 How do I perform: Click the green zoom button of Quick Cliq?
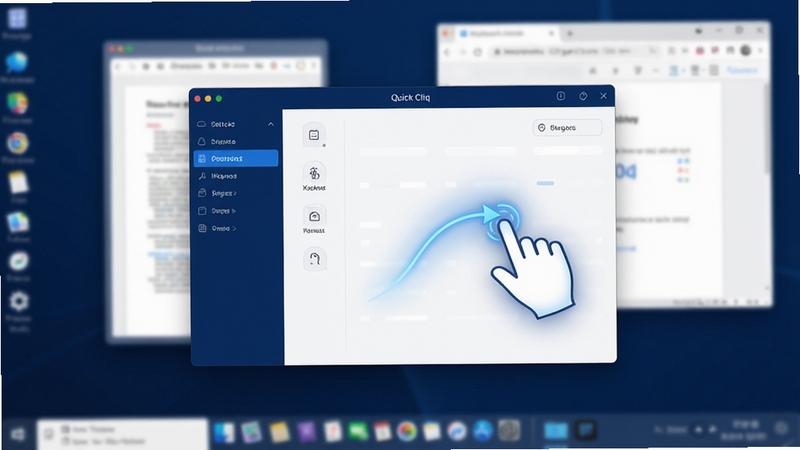219,98
